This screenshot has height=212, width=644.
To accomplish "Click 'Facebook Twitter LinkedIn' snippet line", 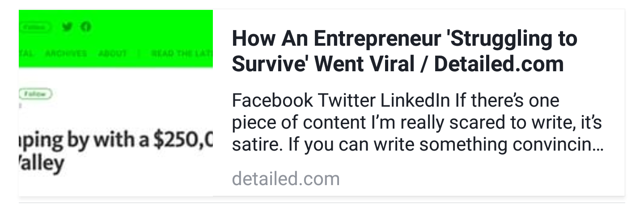I will pos(341,100).
